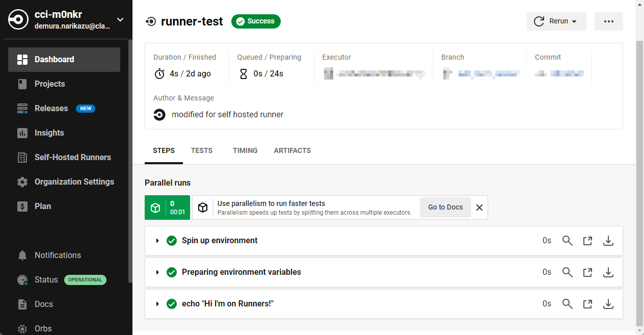The width and height of the screenshot is (644, 335).
Task: Click the Go to Docs button
Action: (445, 207)
